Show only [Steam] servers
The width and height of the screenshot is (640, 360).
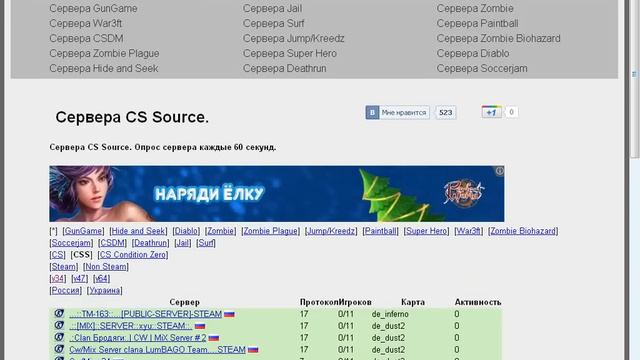tap(64, 267)
